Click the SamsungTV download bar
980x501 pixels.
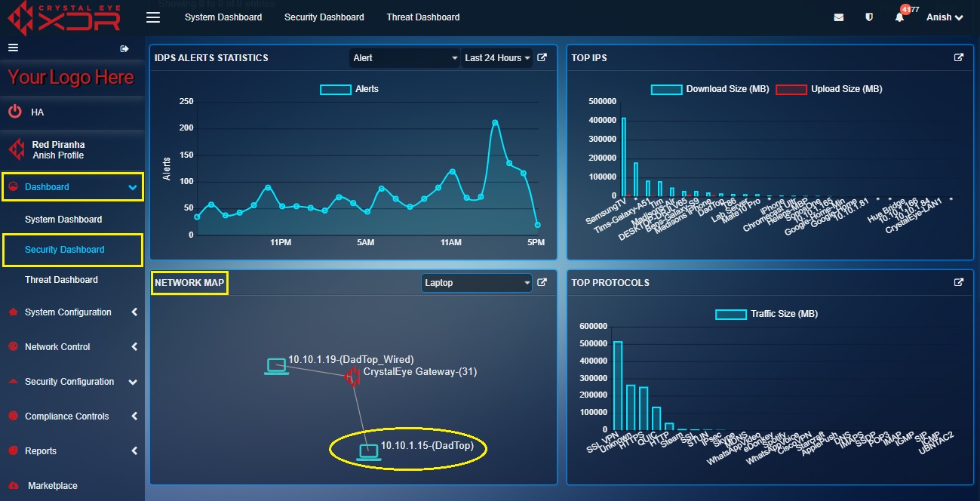point(623,157)
